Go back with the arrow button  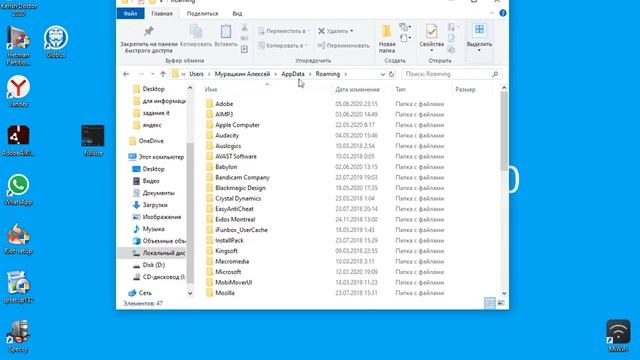[x=126, y=74]
